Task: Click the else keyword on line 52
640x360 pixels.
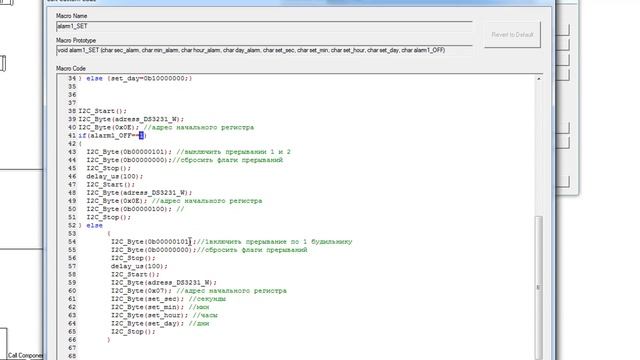Action: [x=94, y=225]
